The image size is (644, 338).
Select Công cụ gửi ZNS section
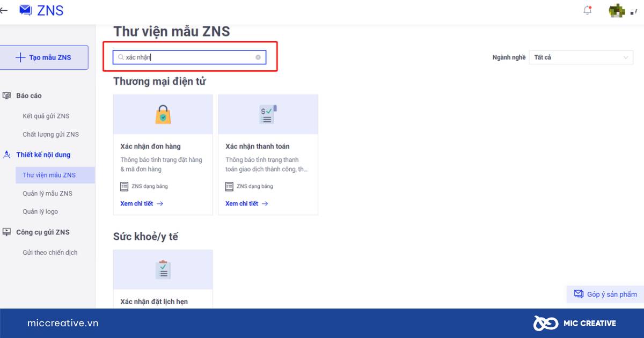[43, 232]
